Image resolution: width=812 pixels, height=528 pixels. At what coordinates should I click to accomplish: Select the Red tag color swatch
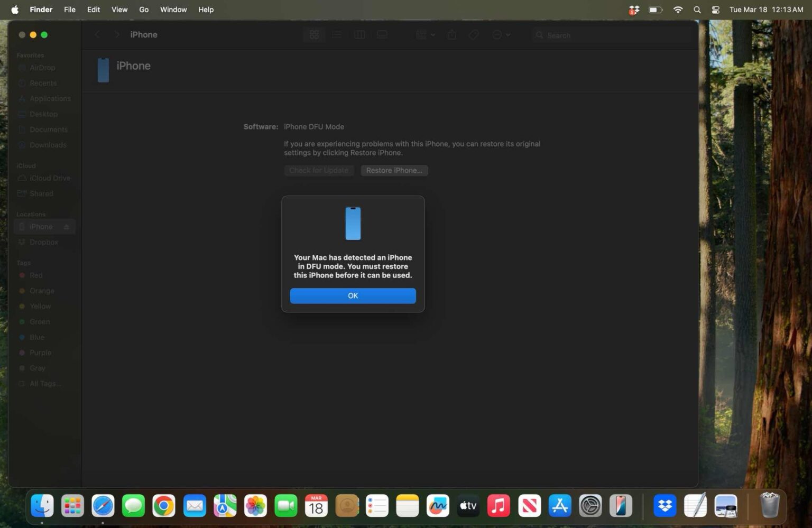22,275
